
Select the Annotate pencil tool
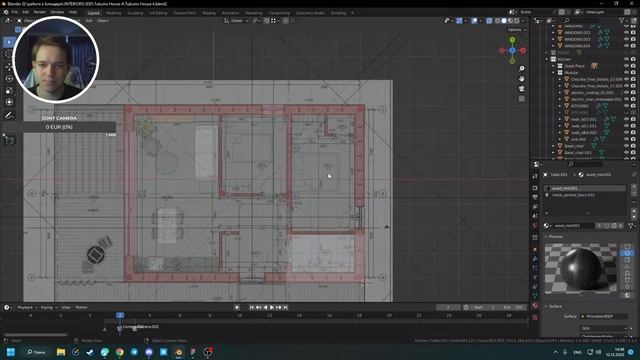(x=9, y=116)
